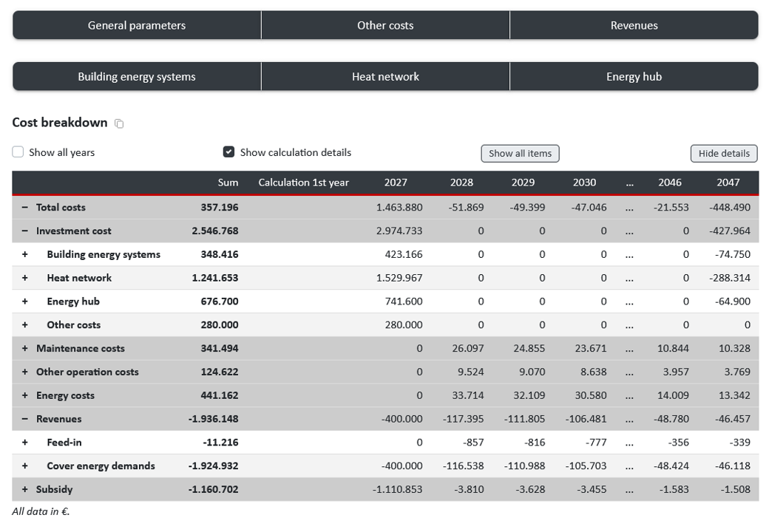Expand the Energy hub table row
Viewport: 769px width, 532px height.
pos(24,301)
